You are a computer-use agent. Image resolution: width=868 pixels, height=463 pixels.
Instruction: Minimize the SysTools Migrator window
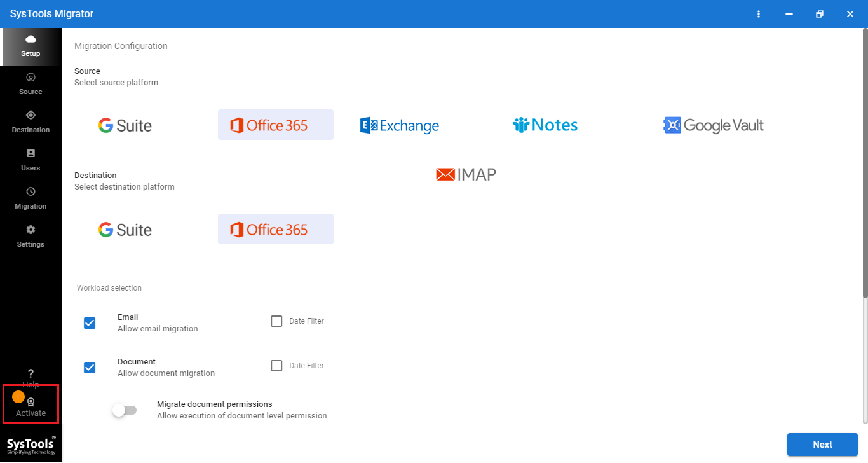coord(789,14)
